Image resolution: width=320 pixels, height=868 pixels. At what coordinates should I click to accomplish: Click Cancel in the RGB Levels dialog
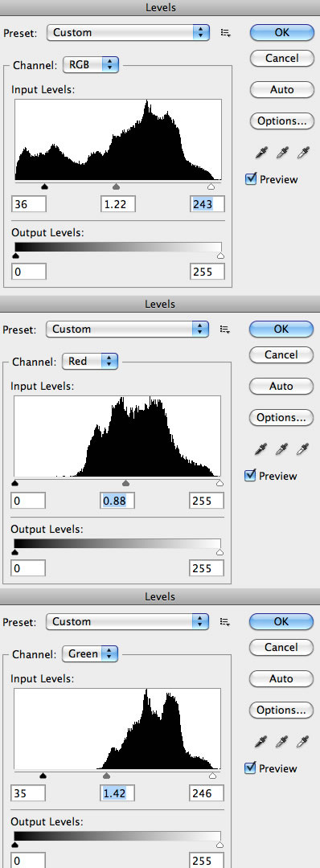pyautogui.click(x=281, y=58)
